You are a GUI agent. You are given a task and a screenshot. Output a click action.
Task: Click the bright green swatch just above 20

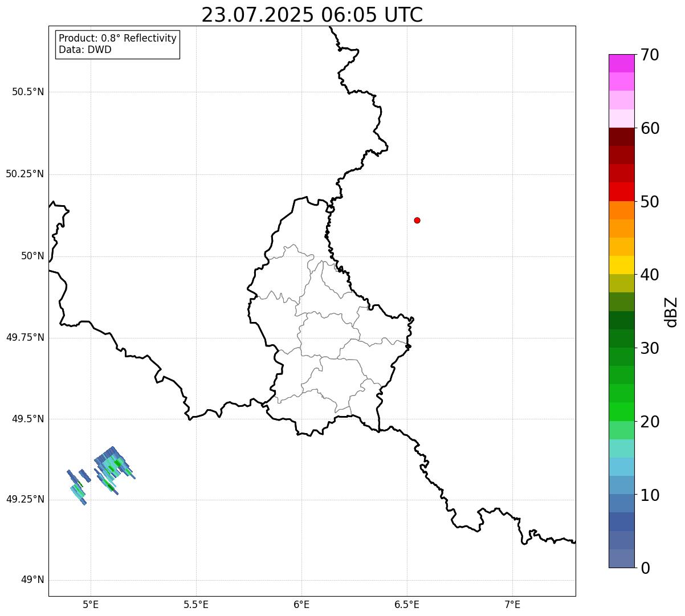pos(621,412)
